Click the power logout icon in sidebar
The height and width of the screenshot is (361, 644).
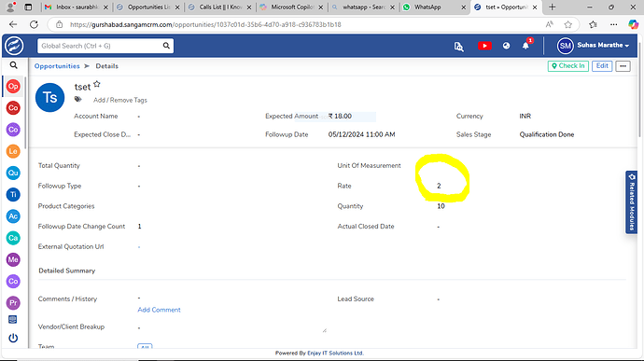[13, 338]
